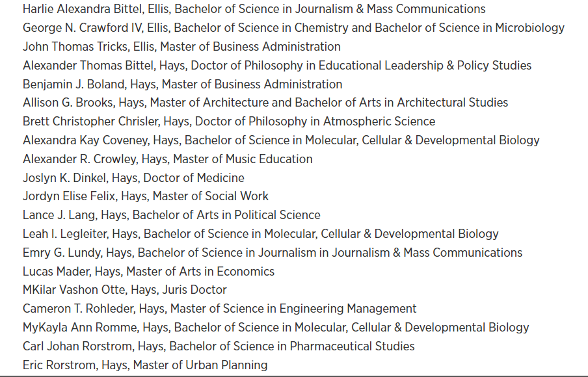
Task: Click Lucas Mader Master of Arts in Economics
Action: coord(148,271)
